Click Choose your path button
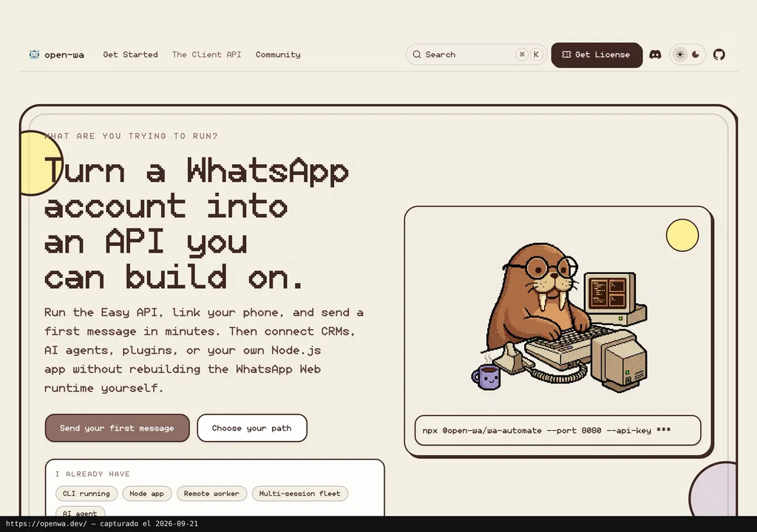757x532 pixels. [x=251, y=428]
